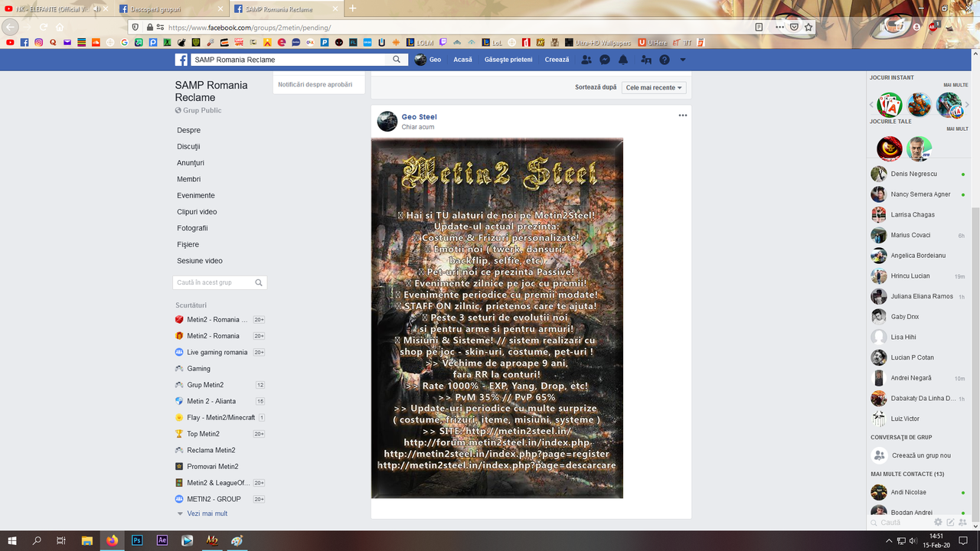Open the Windows notification center icon
Screen dimensions: 980x551
click(963, 540)
